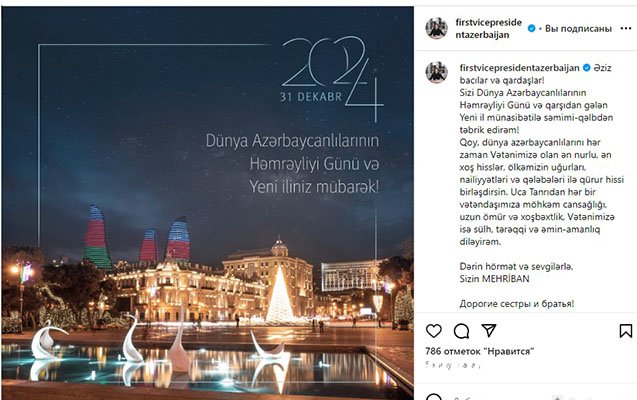Click the lit Christmas tree in the photo

280,294
